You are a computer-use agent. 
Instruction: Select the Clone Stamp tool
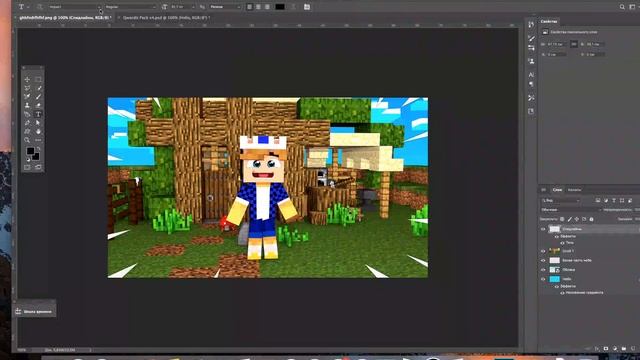click(27, 105)
